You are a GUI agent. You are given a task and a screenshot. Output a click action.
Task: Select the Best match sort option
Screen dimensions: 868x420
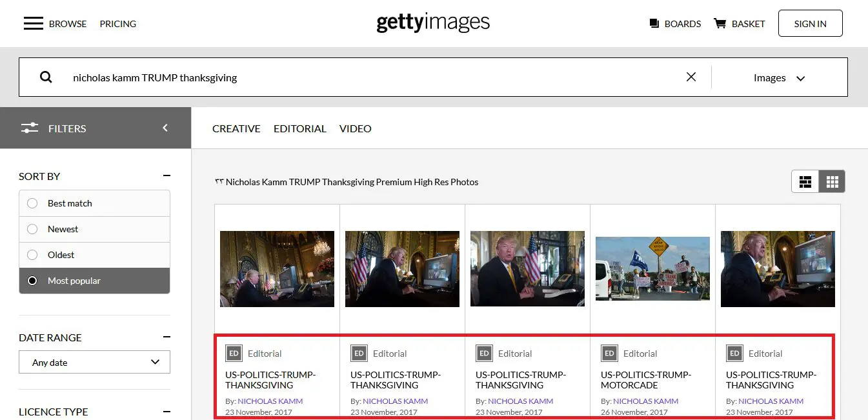[x=95, y=203]
